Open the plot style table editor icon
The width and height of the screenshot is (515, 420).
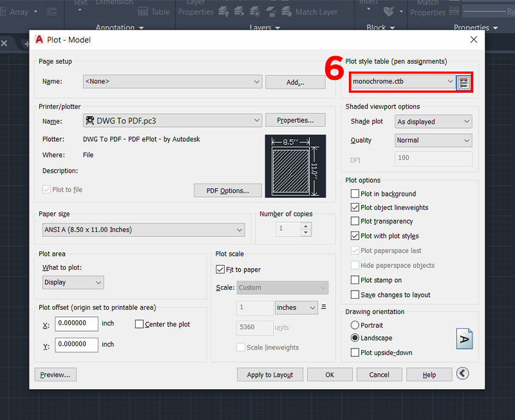464,82
